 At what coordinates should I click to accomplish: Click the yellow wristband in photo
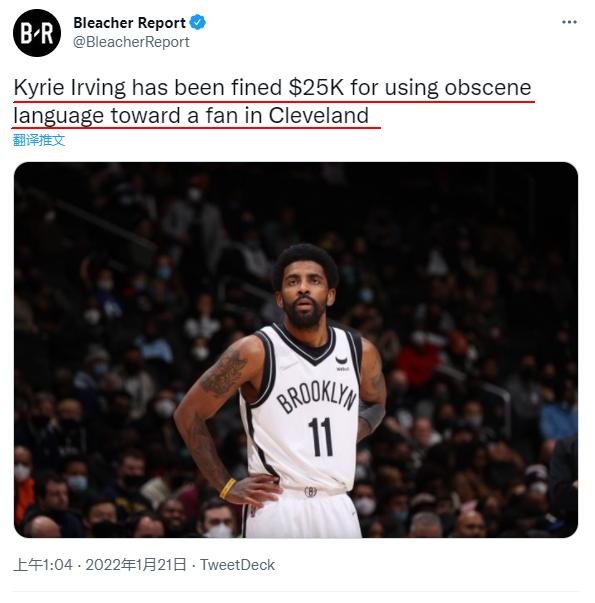pyautogui.click(x=227, y=488)
